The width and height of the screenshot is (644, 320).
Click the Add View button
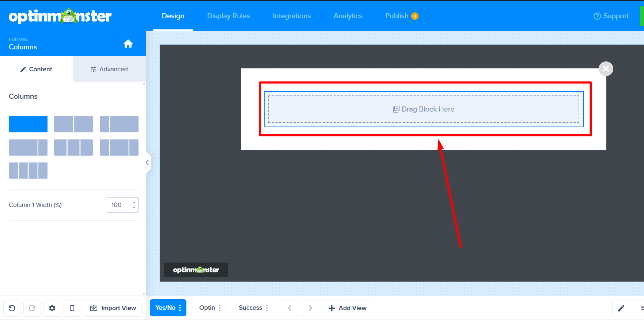pyautogui.click(x=347, y=308)
